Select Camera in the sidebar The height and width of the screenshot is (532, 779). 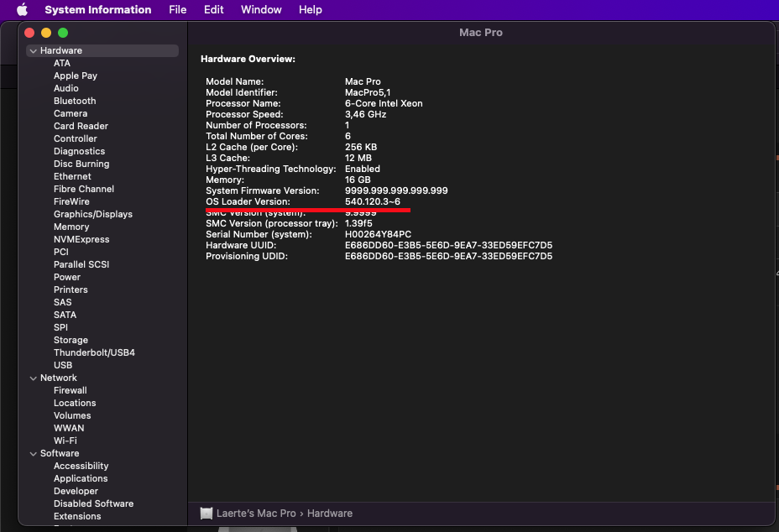click(x=71, y=113)
